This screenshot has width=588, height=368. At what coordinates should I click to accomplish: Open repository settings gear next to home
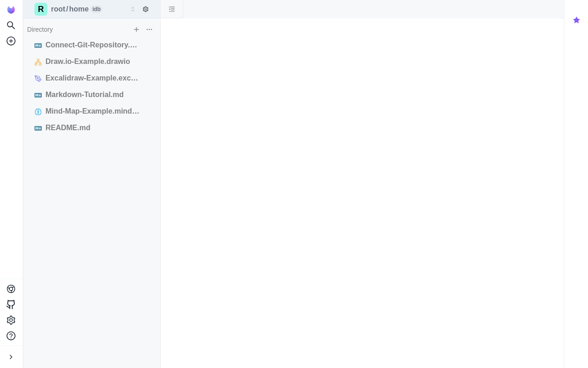[146, 9]
